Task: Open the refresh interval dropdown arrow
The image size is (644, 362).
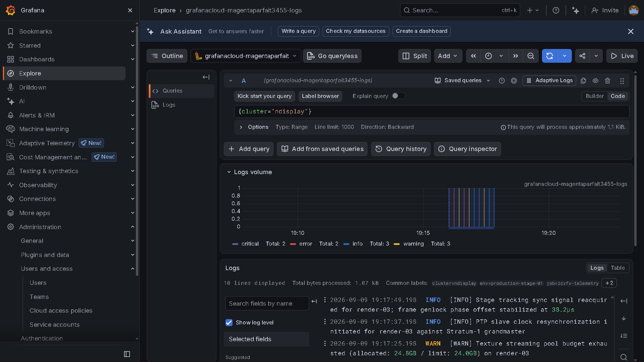Action: 564,56
